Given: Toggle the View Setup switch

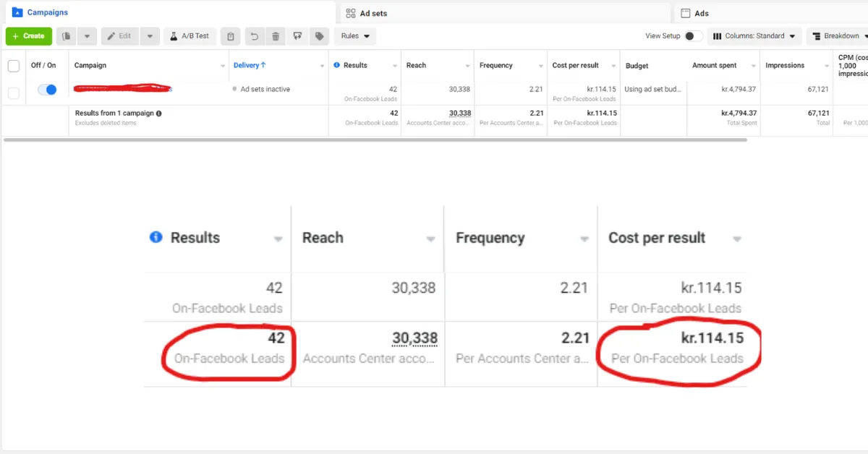Looking at the screenshot, I should [693, 36].
